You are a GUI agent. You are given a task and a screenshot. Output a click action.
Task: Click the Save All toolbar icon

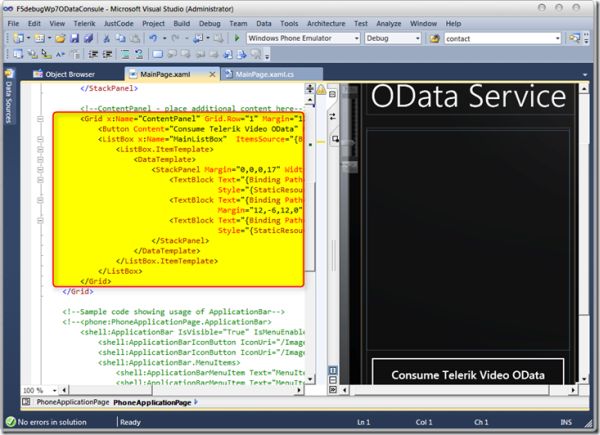pos(88,38)
